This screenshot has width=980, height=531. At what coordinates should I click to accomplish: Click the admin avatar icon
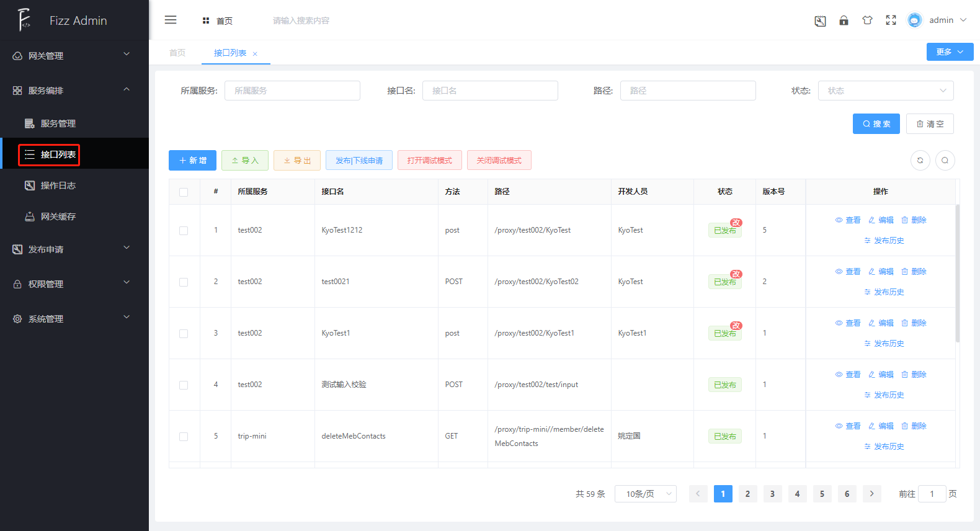pos(914,20)
